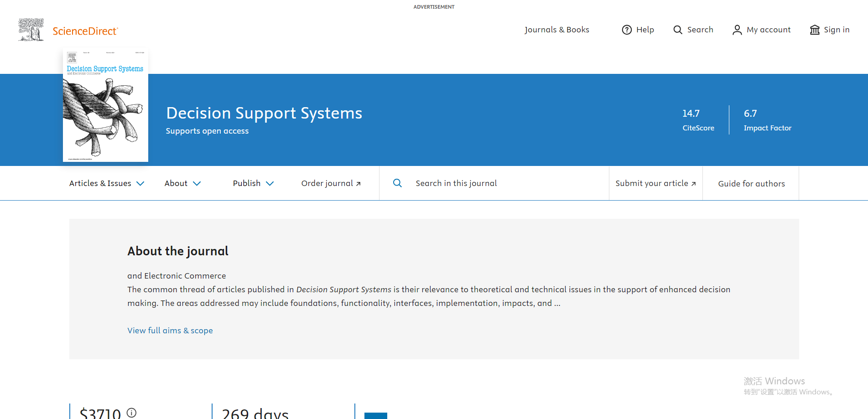
Task: Open the Order journal link
Action: [331, 183]
